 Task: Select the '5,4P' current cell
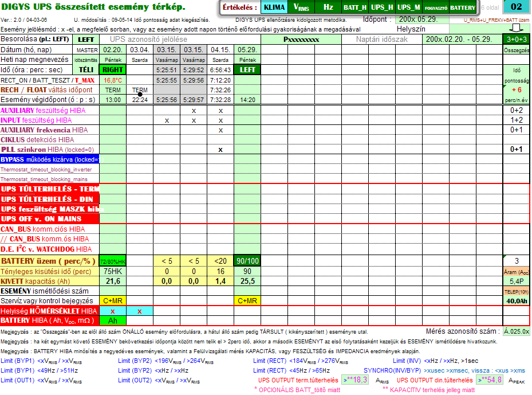(x=517, y=281)
